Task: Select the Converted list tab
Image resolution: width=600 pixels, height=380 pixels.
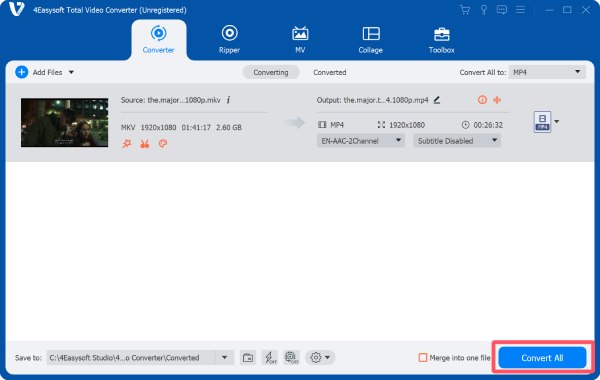Action: tap(329, 72)
